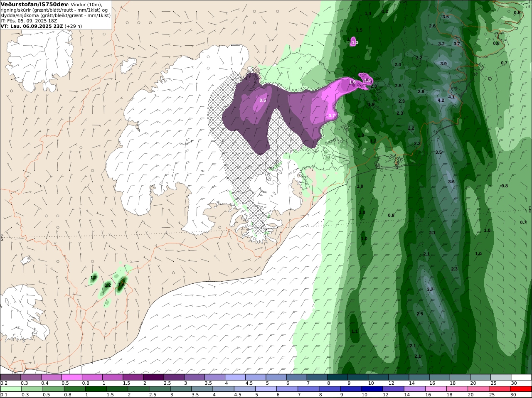This screenshot has height=398, width=532.
Task: Click the 1.9 value in the bright pink region
Action: (x=352, y=82)
